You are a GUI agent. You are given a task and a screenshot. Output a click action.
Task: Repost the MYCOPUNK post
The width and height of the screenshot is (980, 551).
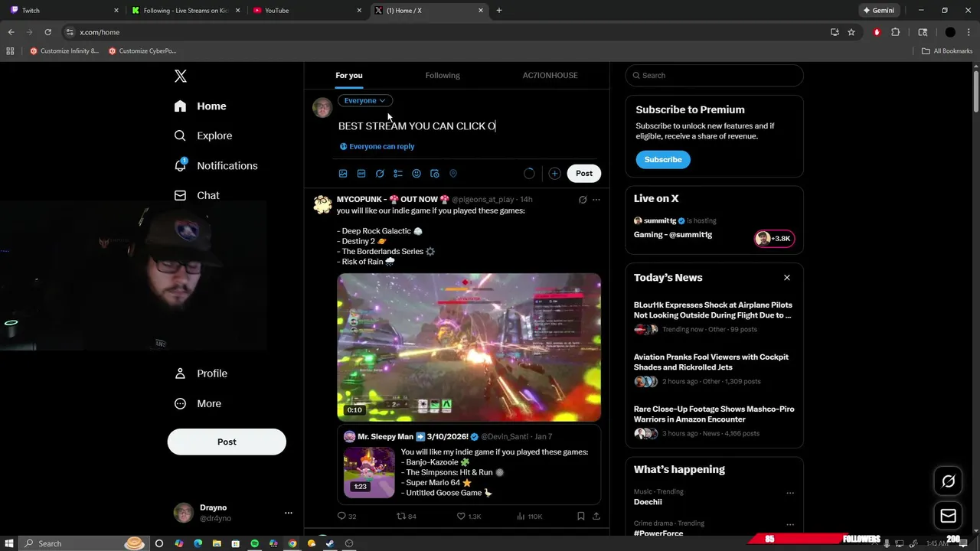406,517
